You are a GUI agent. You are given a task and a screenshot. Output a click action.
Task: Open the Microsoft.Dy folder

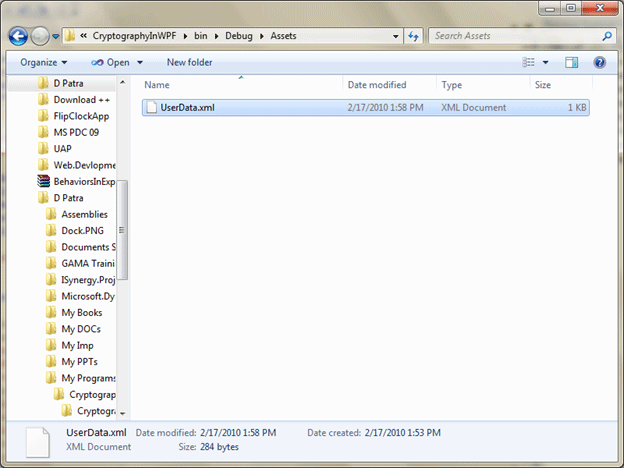[88, 296]
